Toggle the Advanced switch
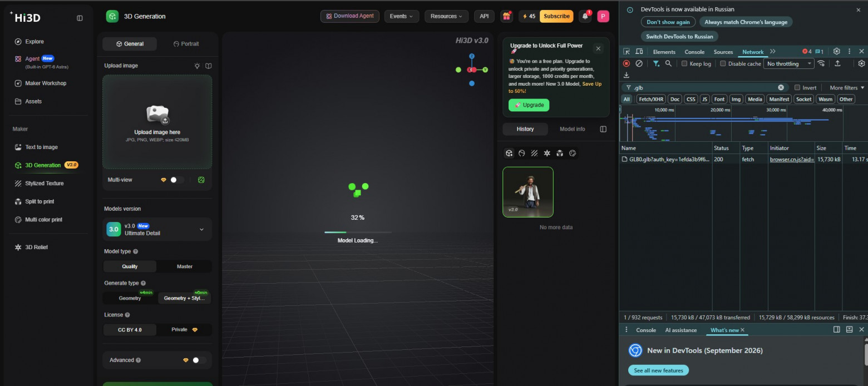Image resolution: width=868 pixels, height=386 pixels. tap(199, 360)
